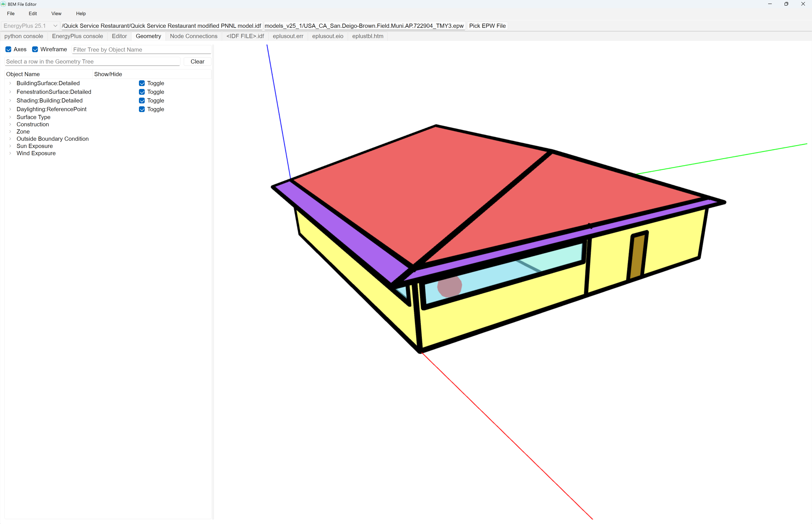Click the Select a row in Geometry Tree field
This screenshot has width=812, height=524.
point(92,62)
